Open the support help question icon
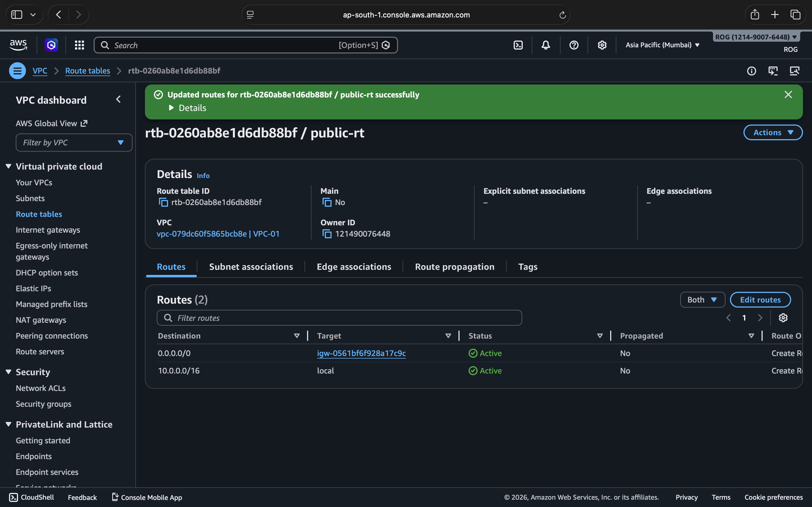The width and height of the screenshot is (812, 507). [574, 45]
